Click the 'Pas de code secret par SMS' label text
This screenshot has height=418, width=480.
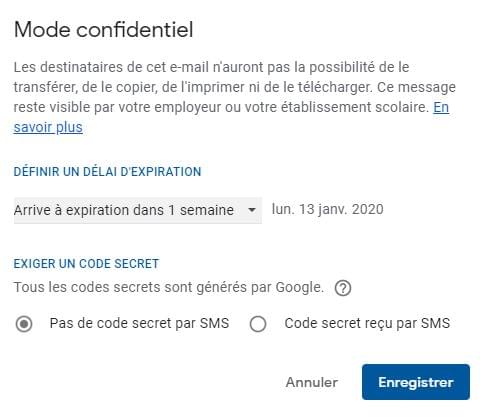tap(139, 323)
